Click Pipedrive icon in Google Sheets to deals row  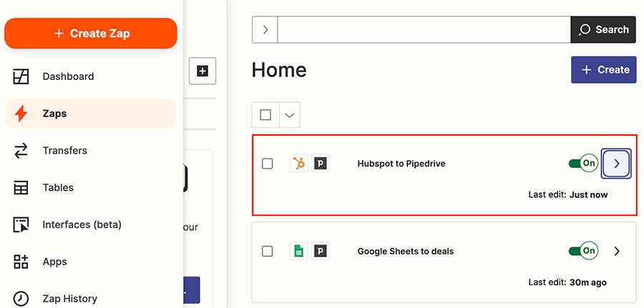[321, 251]
